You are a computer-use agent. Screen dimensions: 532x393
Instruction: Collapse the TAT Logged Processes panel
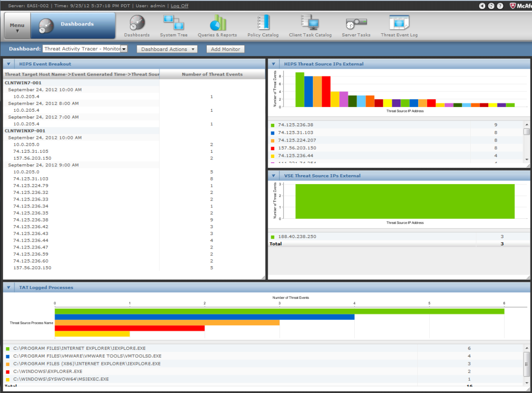[9, 287]
